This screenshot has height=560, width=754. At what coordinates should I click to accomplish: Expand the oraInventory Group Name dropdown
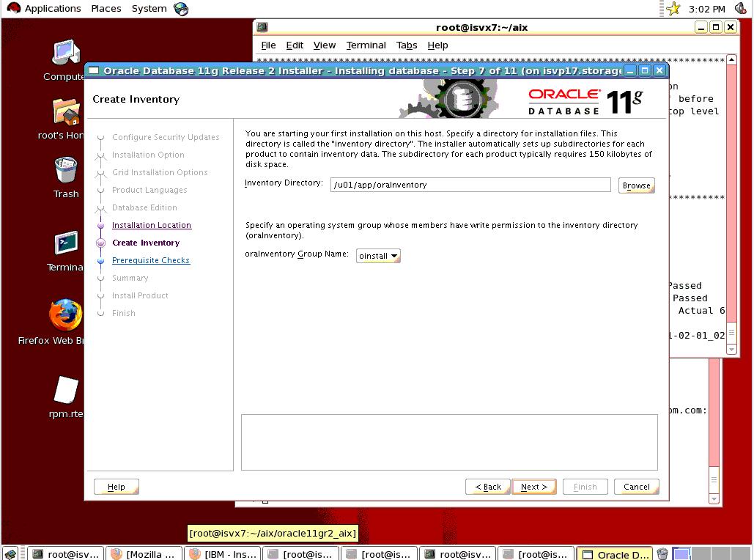(378, 256)
